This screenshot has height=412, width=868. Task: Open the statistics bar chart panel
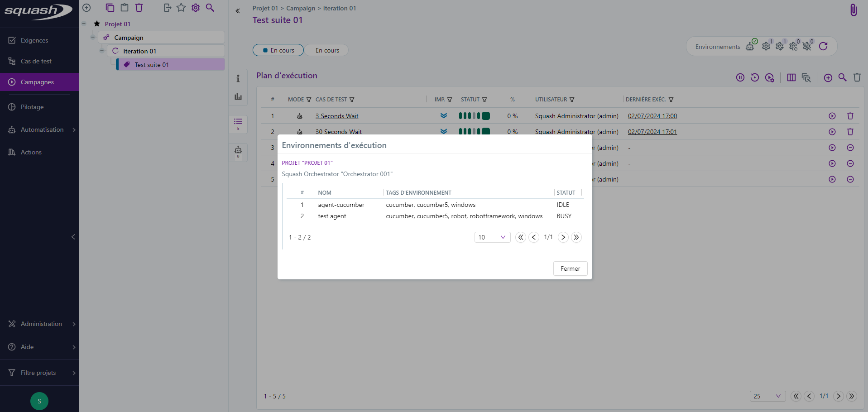pyautogui.click(x=238, y=96)
